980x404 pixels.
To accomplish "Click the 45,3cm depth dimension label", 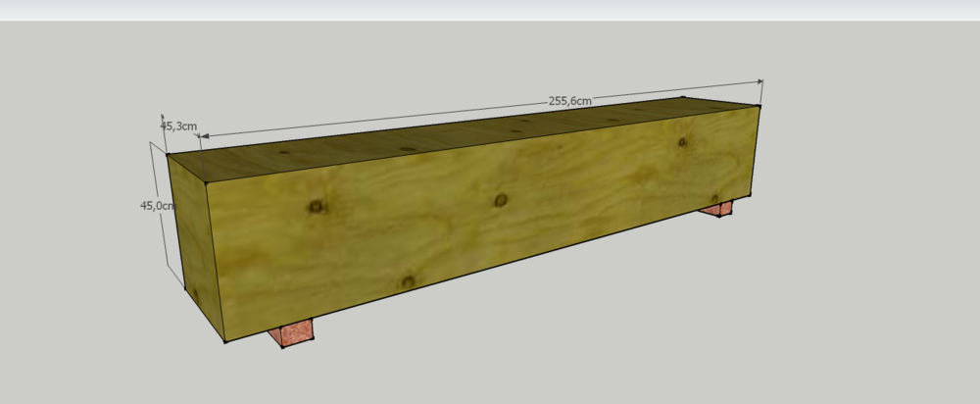I will [179, 126].
